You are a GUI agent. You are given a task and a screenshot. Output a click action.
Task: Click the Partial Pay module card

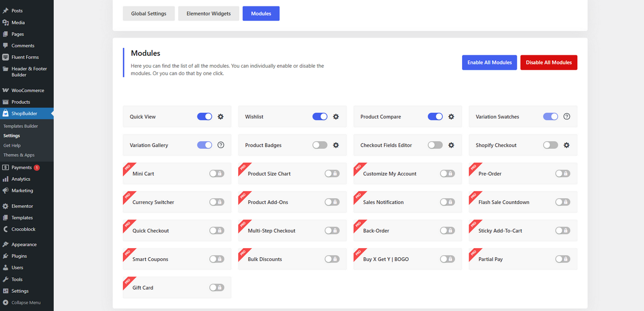(523, 259)
